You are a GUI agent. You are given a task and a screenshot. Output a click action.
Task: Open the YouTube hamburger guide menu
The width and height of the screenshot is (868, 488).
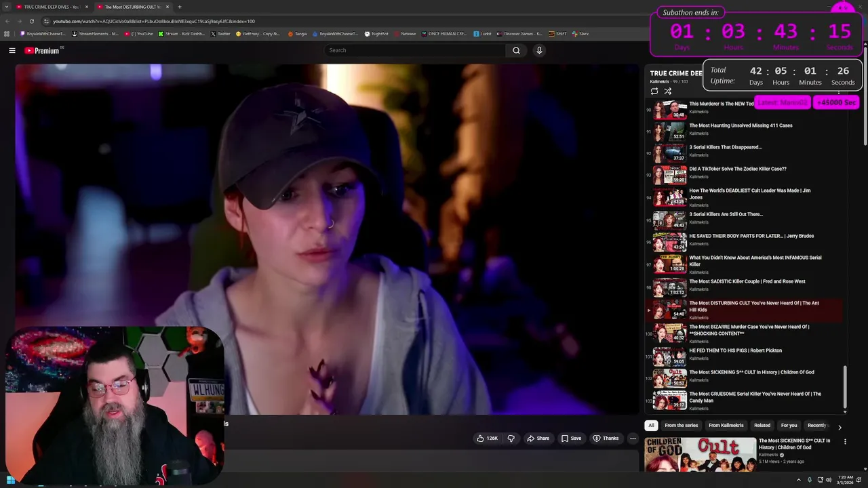click(x=12, y=50)
